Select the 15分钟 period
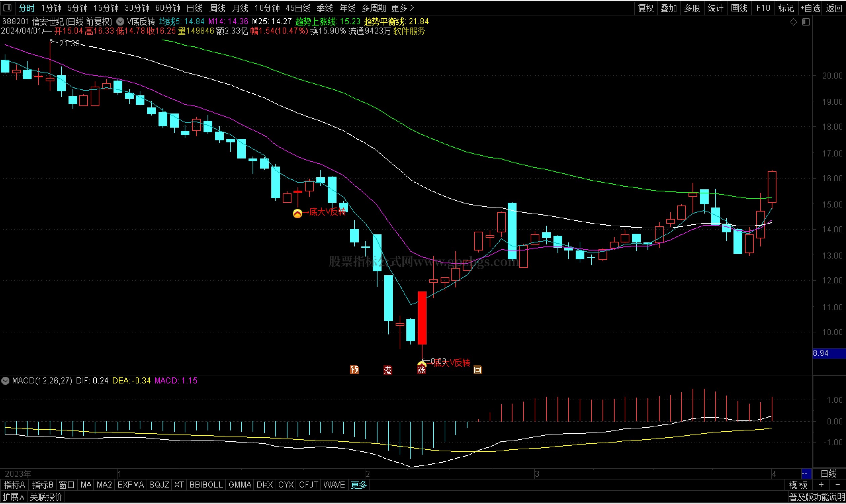The image size is (846, 504). [106, 8]
